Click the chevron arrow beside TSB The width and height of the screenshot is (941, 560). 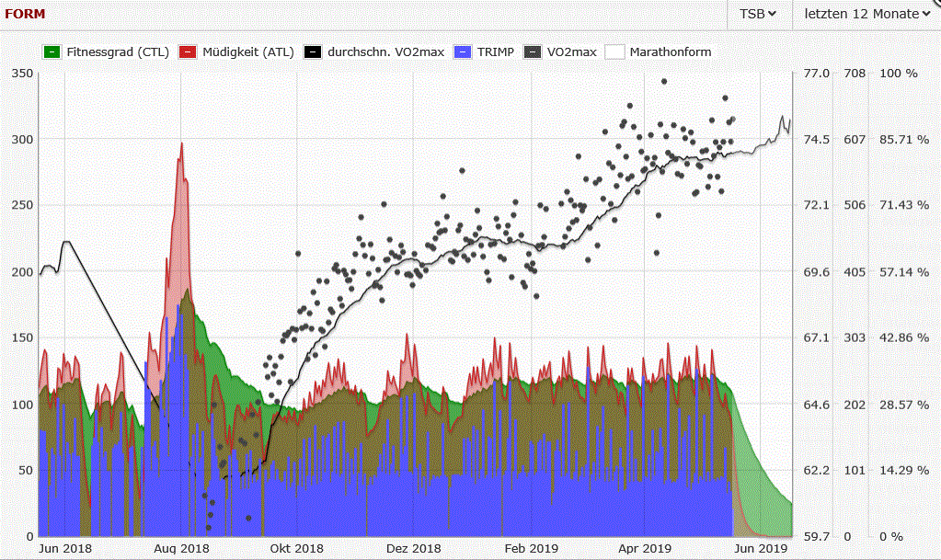(773, 14)
